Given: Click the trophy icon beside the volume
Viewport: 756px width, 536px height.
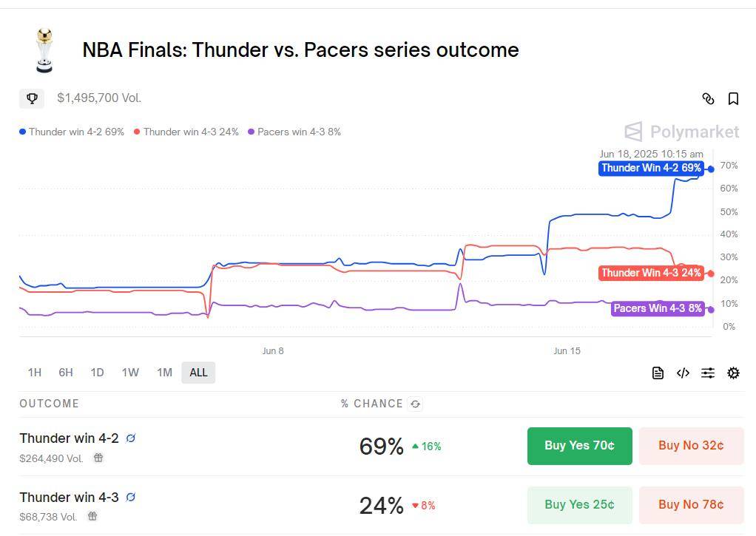Looking at the screenshot, I should [x=32, y=98].
